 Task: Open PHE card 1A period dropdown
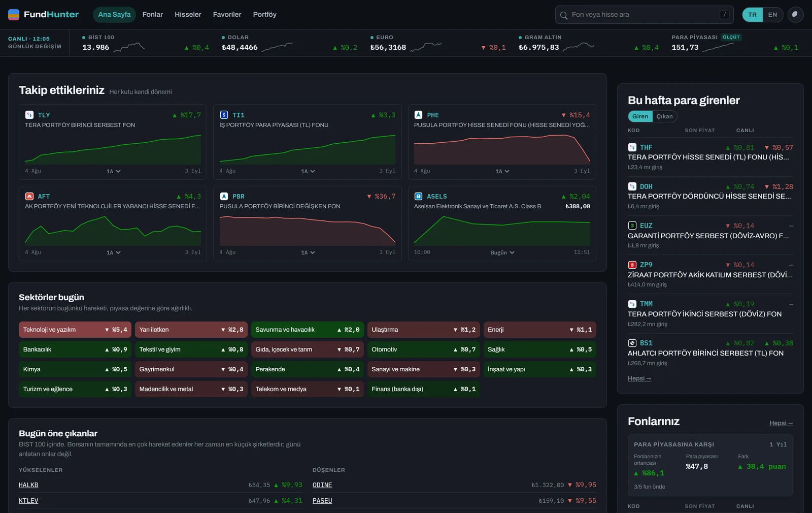tap(502, 171)
